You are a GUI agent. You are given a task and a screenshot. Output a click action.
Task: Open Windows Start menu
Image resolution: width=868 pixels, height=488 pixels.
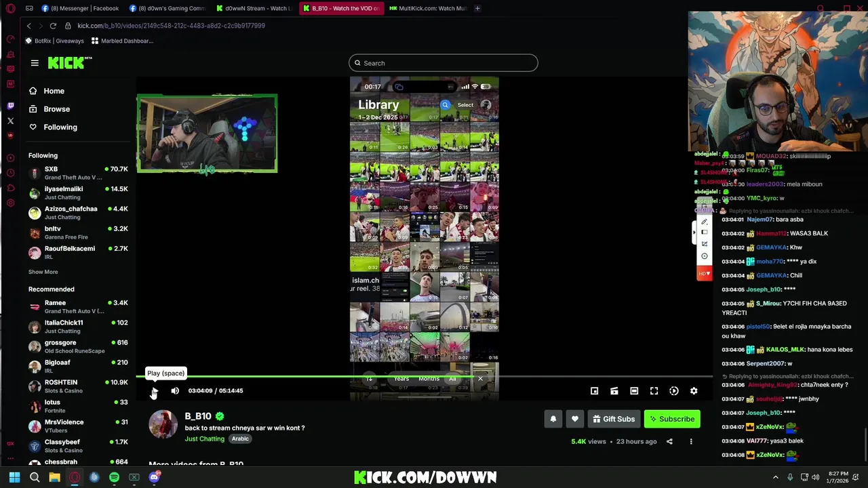click(14, 477)
